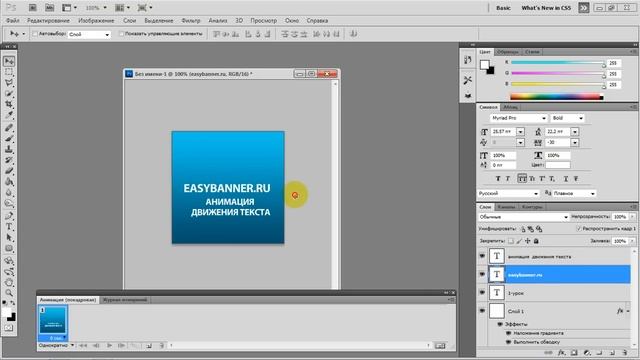The height and width of the screenshot is (360, 640).
Task: Hide the 'Слой 1' layer
Action: 482,311
